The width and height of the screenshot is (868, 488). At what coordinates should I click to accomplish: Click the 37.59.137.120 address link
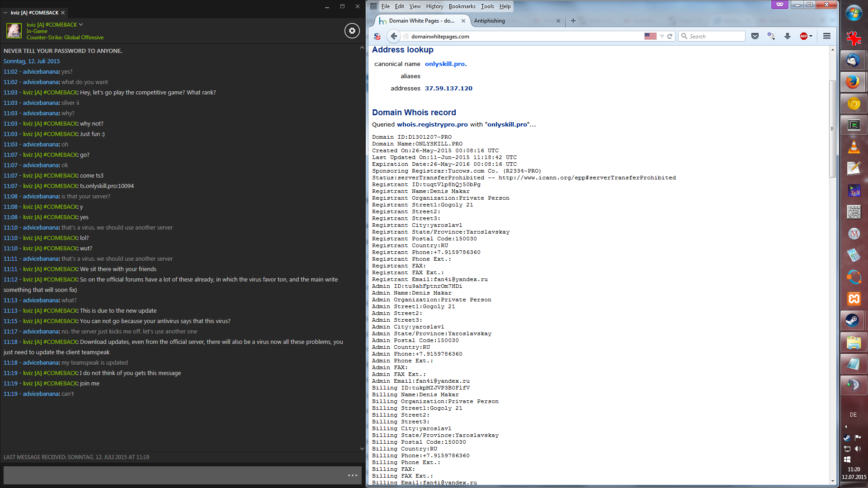tap(448, 88)
